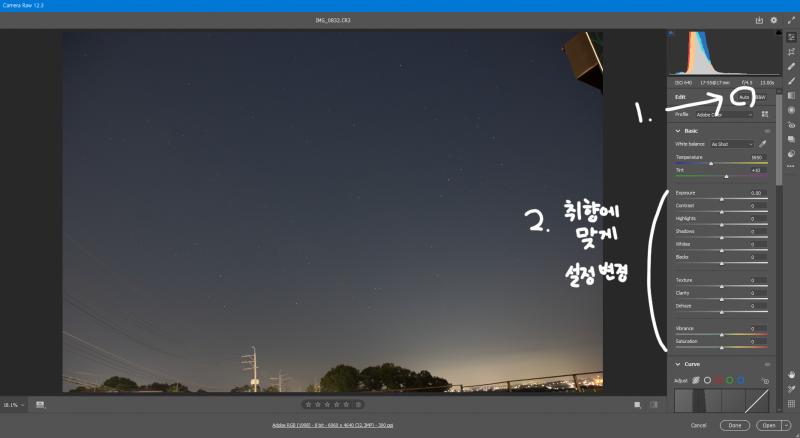Click the Open button
Image resolution: width=800 pixels, height=438 pixels.
pyautogui.click(x=769, y=425)
